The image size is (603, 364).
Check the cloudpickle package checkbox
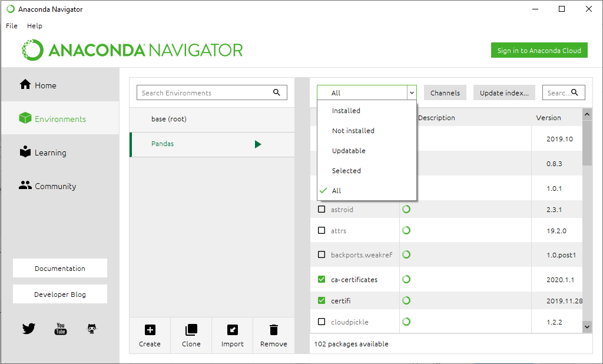click(322, 322)
